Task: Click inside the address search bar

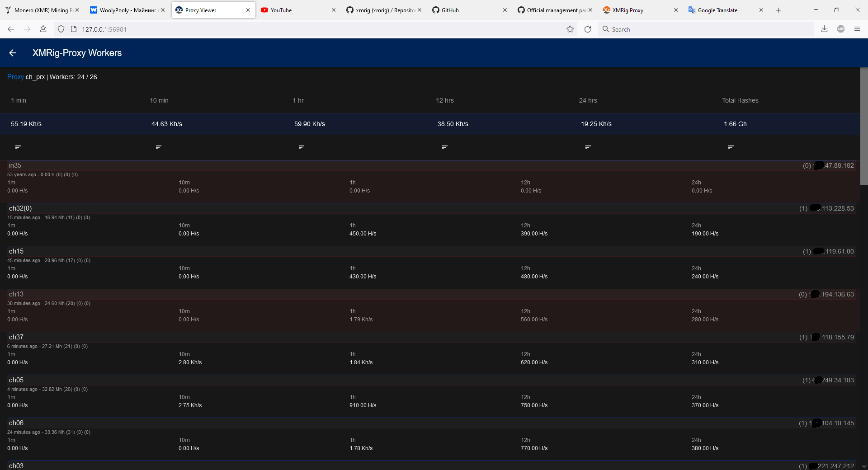Action: pos(678,29)
